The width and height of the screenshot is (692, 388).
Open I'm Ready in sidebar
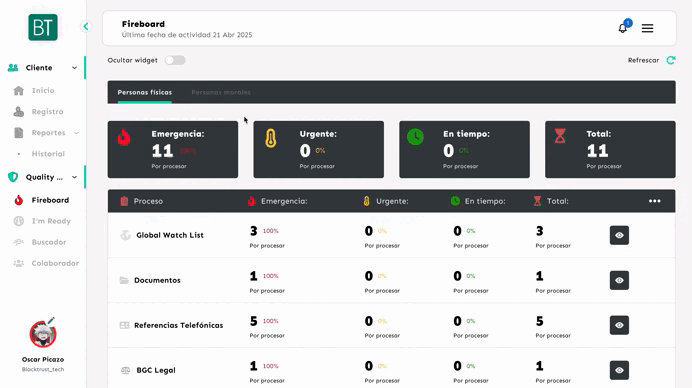point(51,221)
